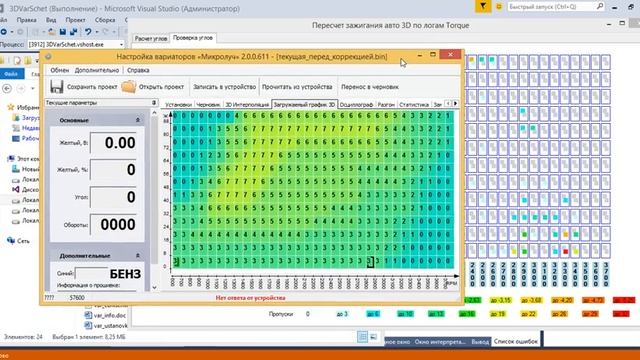The height and width of the screenshot is (360, 640).
Task: Click the Желтый, В value field
Action: click(x=113, y=142)
